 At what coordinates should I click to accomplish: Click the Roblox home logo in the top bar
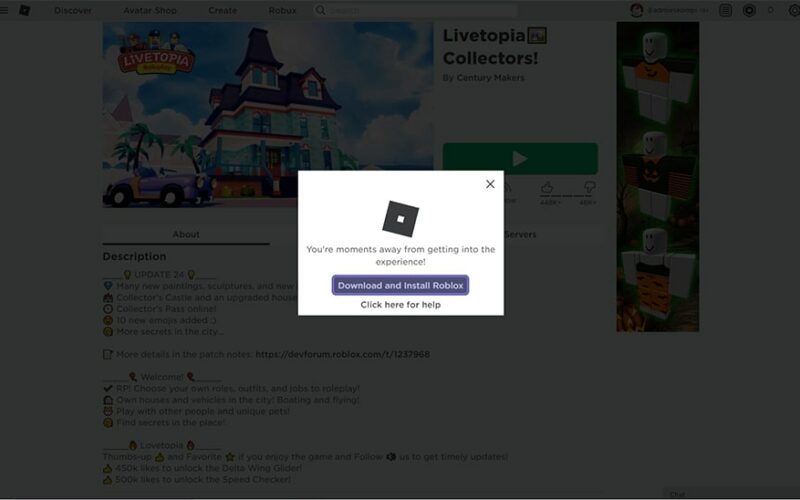click(x=24, y=10)
